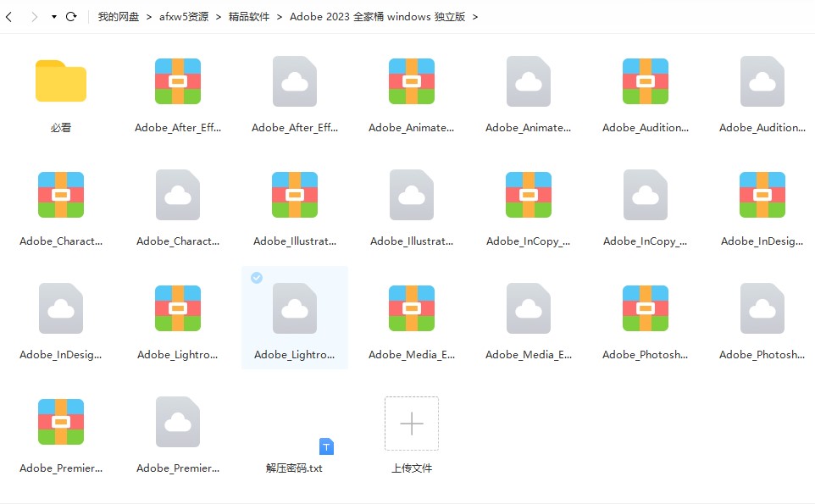Click the 上传文件 upload plus box
Viewport: 815px width, 504px height.
click(412, 424)
